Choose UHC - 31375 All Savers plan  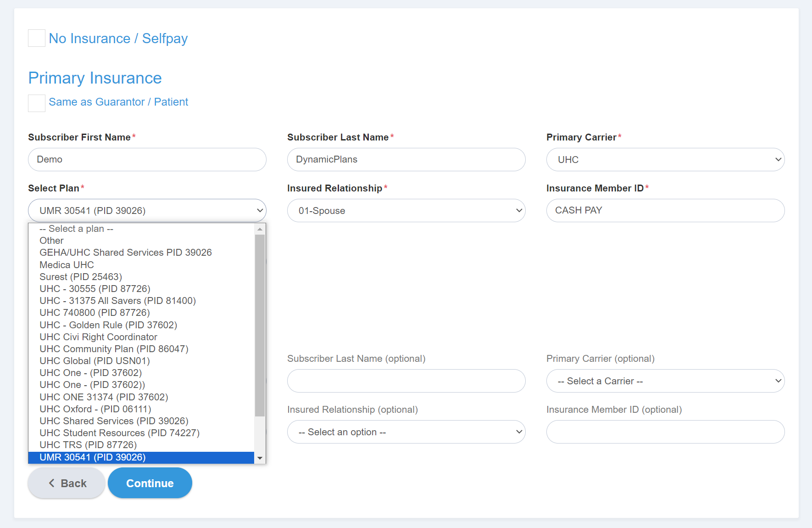141,301
